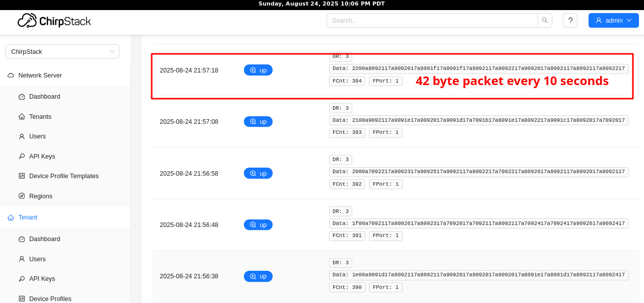Click inside the Search input field

coord(432,20)
